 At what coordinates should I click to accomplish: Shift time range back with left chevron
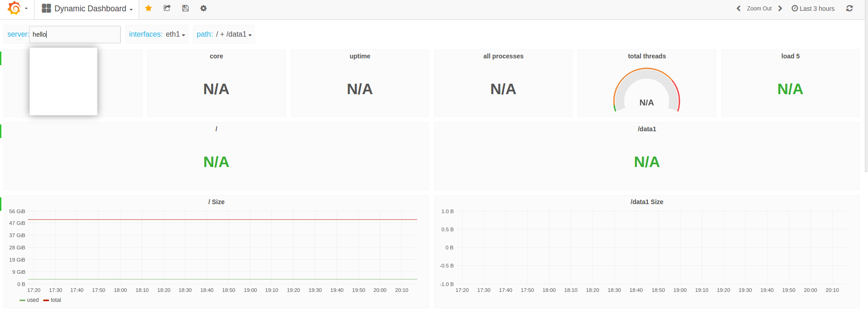tap(738, 9)
